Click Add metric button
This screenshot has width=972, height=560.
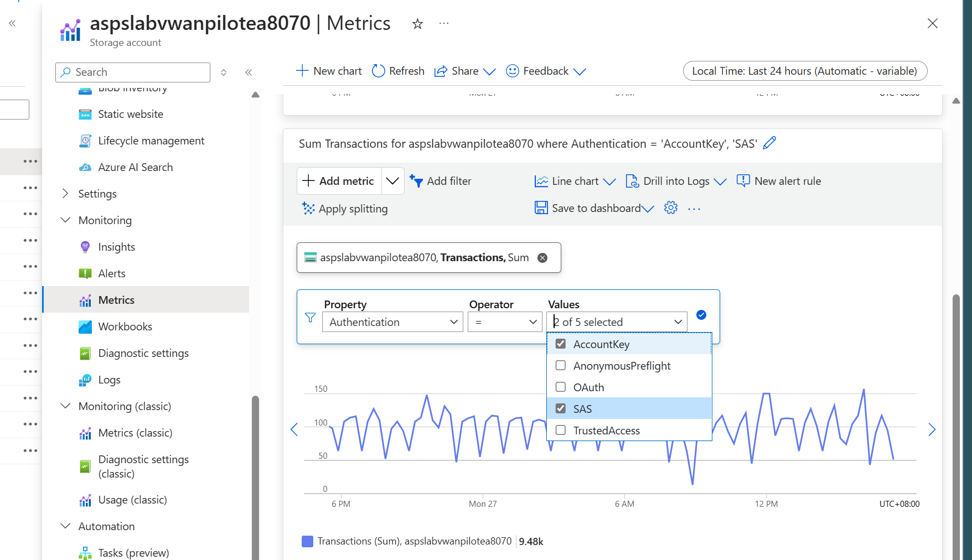click(x=339, y=181)
